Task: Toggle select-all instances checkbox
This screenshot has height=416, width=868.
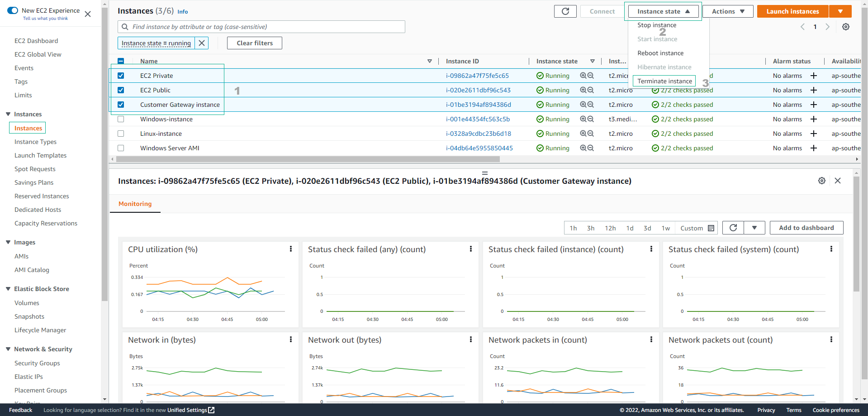Action: (x=121, y=61)
